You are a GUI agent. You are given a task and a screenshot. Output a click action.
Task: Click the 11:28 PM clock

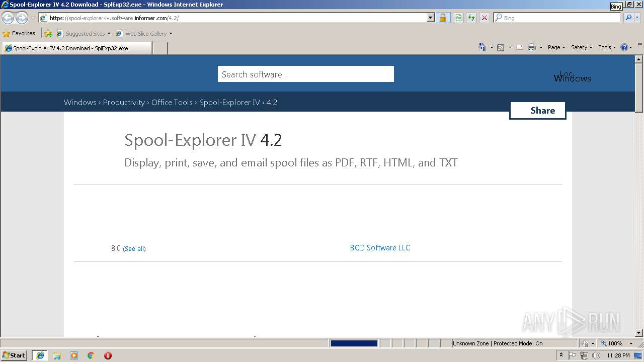(618, 355)
